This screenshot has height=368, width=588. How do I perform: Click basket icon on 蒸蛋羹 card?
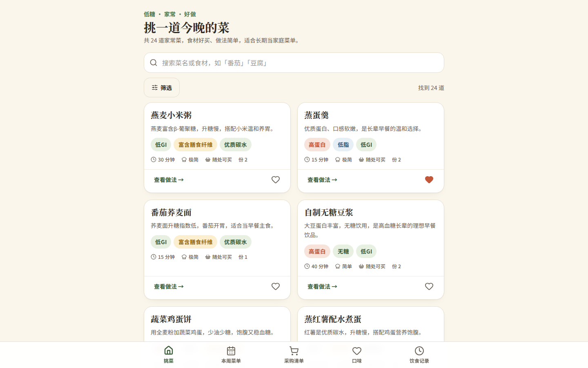361,159
